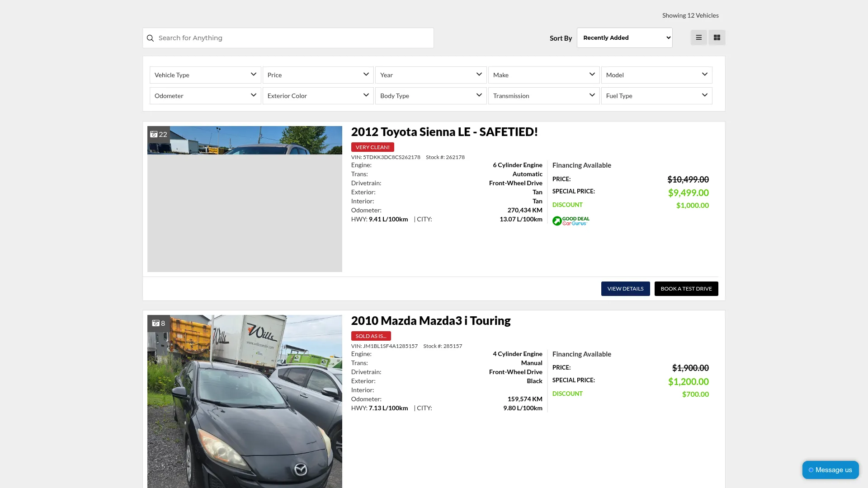Expand the Model filter
Screen dimensions: 868x488
tap(657, 75)
